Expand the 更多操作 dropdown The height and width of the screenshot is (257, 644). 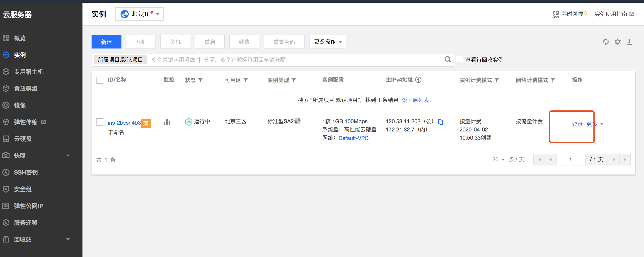(x=327, y=42)
